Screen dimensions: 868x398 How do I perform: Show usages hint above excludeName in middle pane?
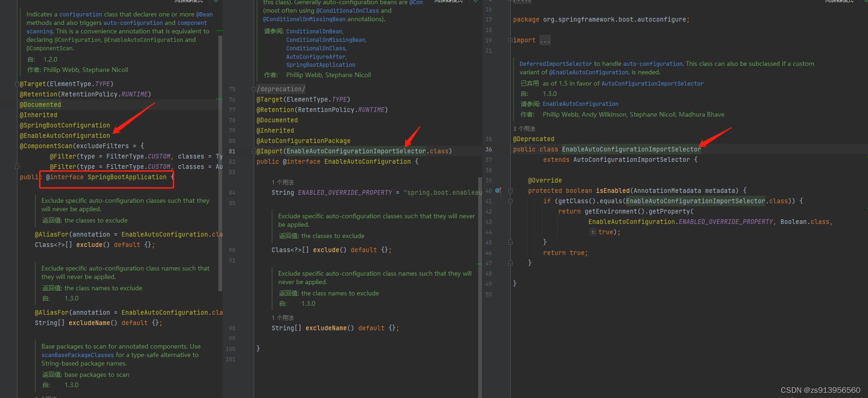point(282,318)
